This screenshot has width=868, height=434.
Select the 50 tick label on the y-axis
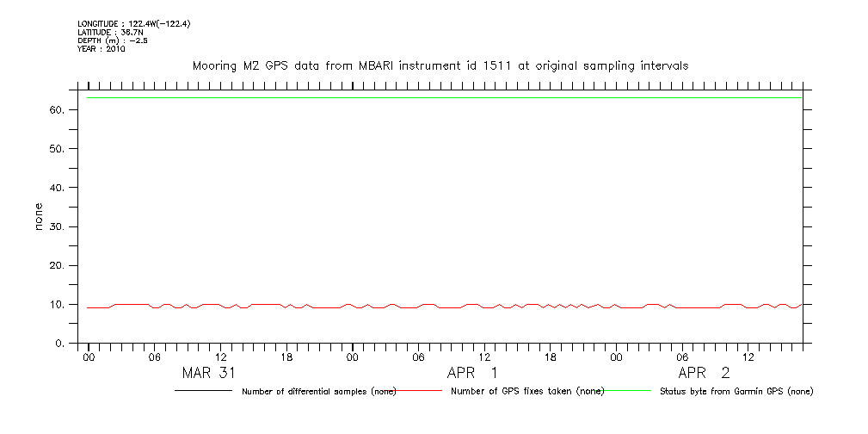point(58,149)
